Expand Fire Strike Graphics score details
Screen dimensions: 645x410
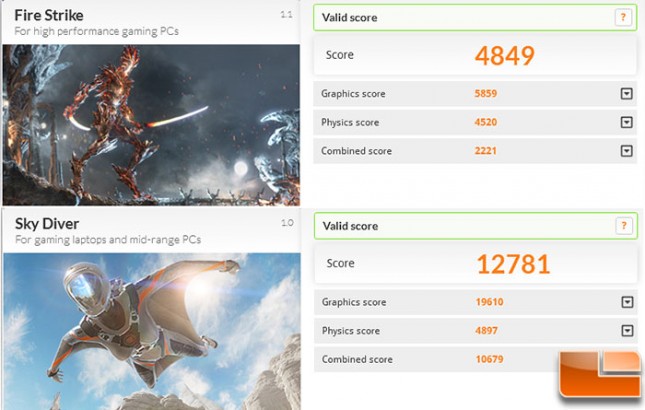(626, 94)
